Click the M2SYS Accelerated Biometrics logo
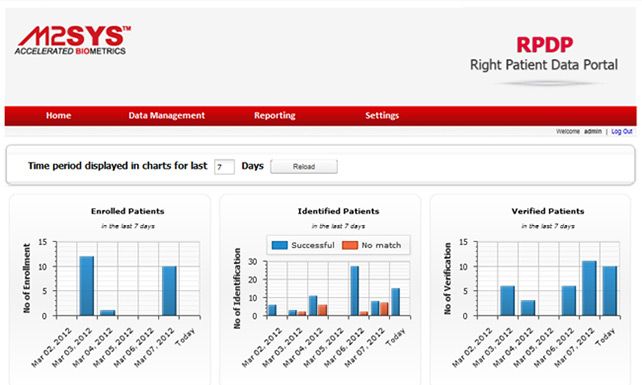The width and height of the screenshot is (642, 385). click(x=72, y=41)
